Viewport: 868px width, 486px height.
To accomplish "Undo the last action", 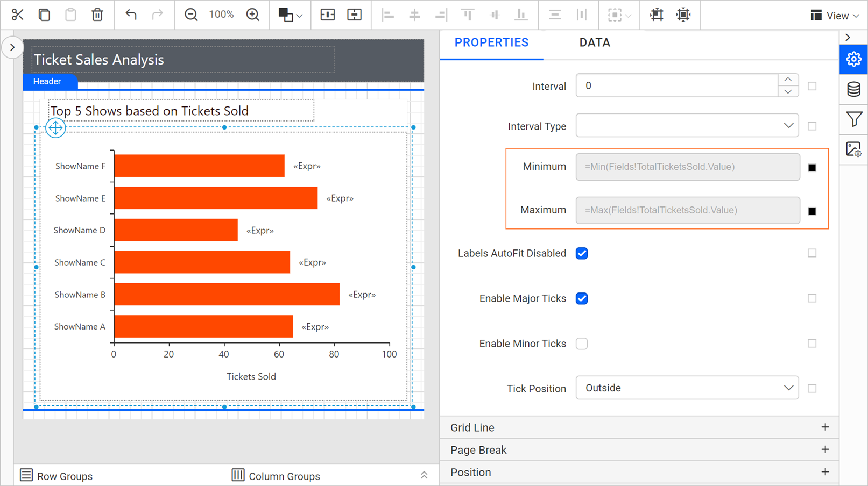I will (x=131, y=15).
